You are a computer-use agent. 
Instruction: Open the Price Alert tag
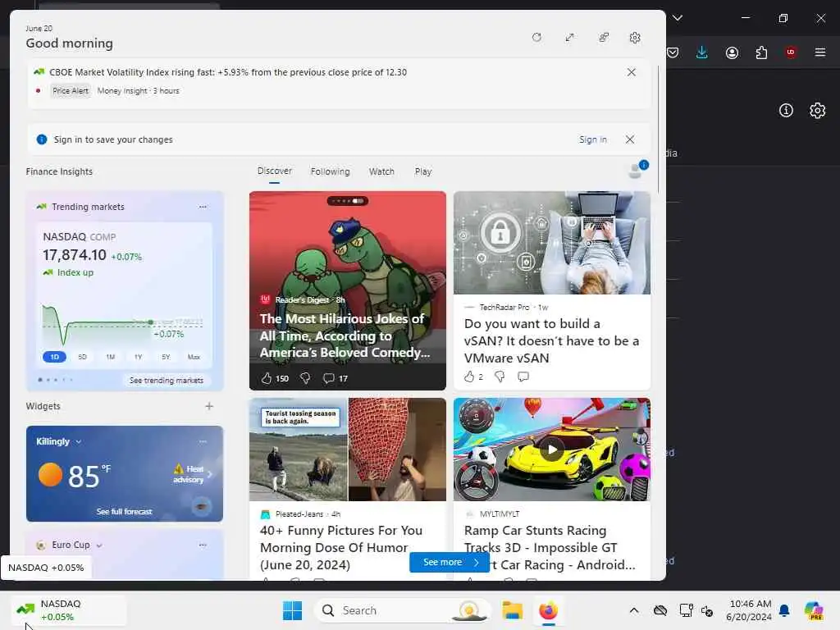(x=71, y=90)
